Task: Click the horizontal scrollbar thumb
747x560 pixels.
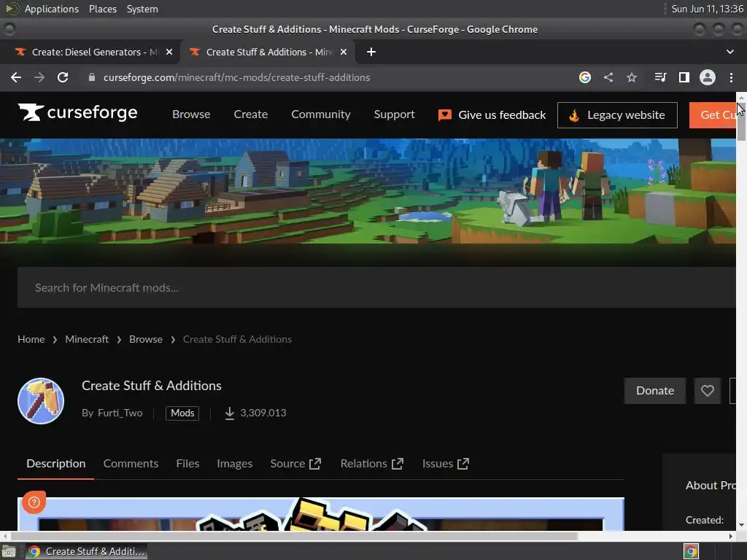Action: coord(294,536)
